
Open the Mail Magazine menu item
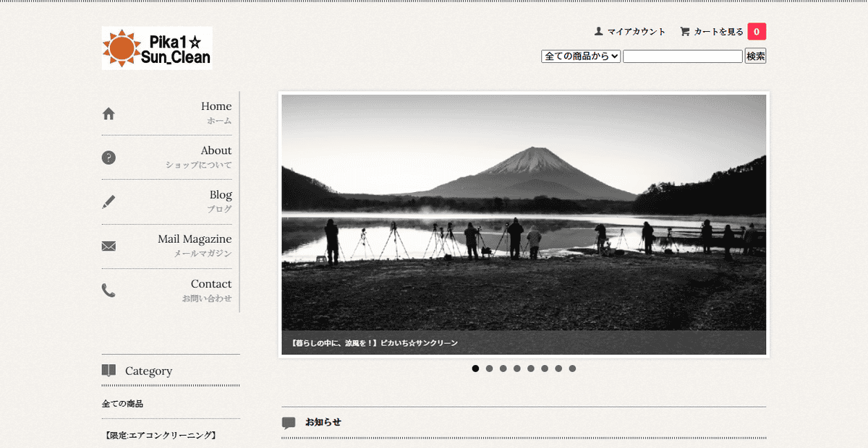click(195, 239)
